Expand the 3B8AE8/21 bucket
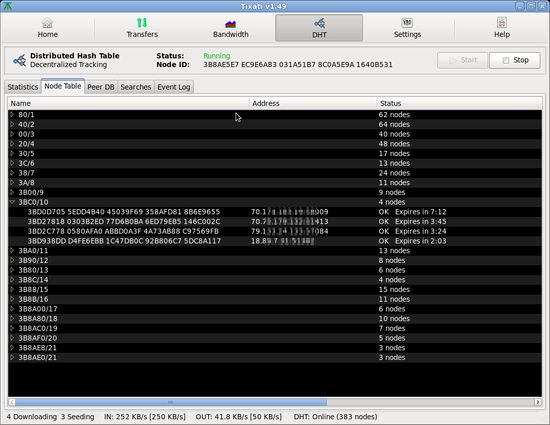 (12, 348)
